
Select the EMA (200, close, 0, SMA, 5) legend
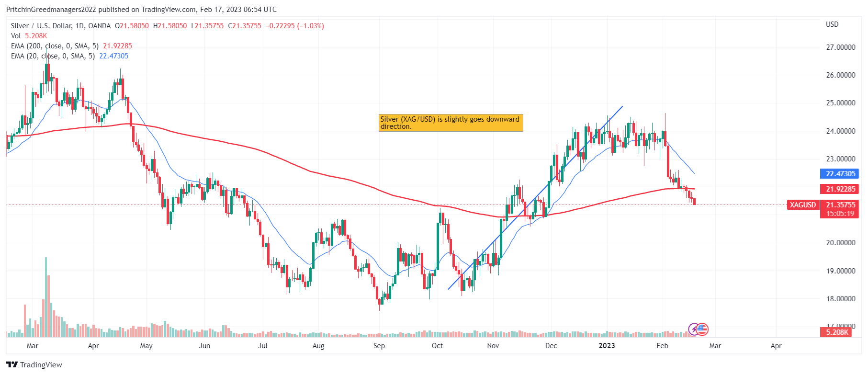pyautogui.click(x=55, y=46)
